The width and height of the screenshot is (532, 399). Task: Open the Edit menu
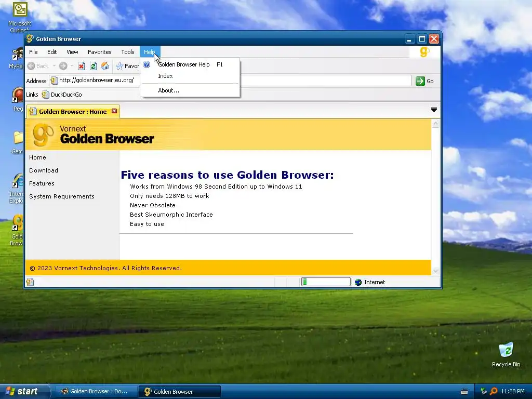coord(52,52)
